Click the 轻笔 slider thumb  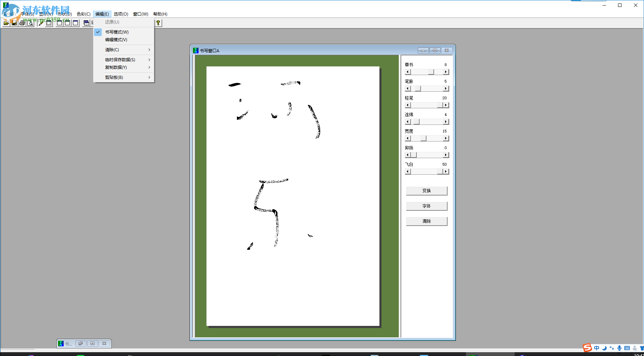pos(440,105)
